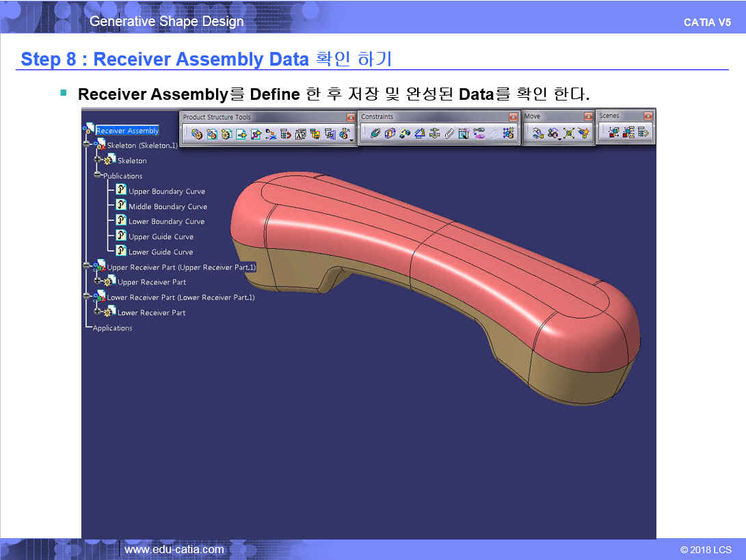746x560 pixels.
Task: Click the Existing Component icon
Action: click(x=241, y=134)
